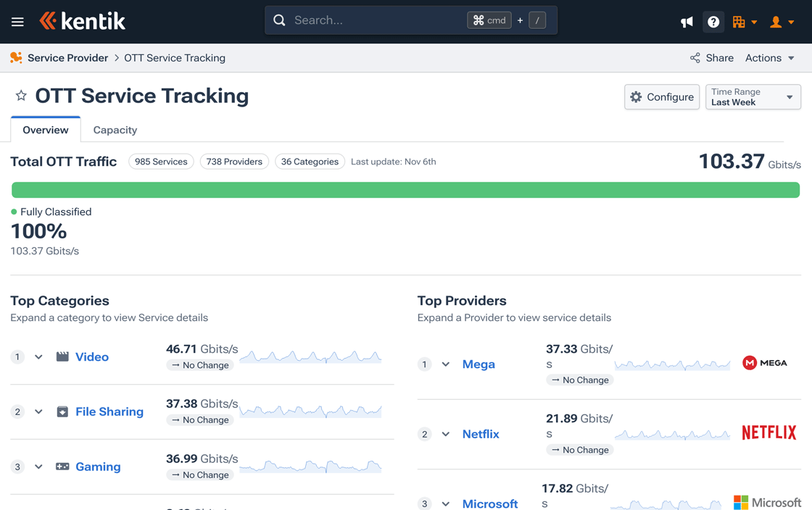Viewport: 812px width, 510px height.
Task: Click the Video category camera icon
Action: 62,356
